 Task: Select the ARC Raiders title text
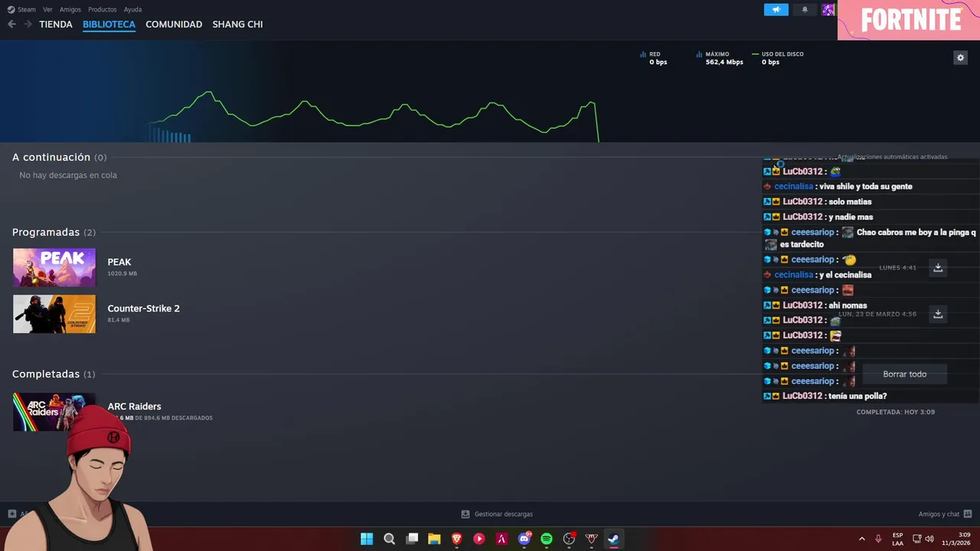(134, 406)
